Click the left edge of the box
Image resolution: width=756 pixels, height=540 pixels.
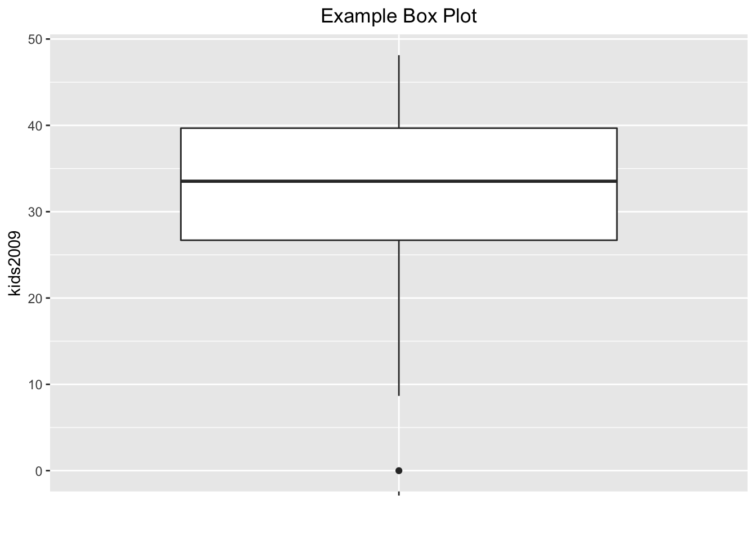181,184
